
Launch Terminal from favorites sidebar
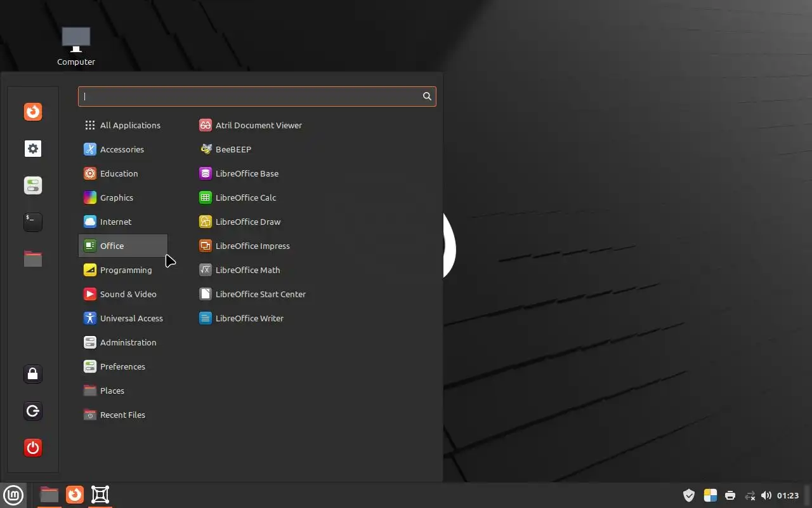pyautogui.click(x=33, y=222)
